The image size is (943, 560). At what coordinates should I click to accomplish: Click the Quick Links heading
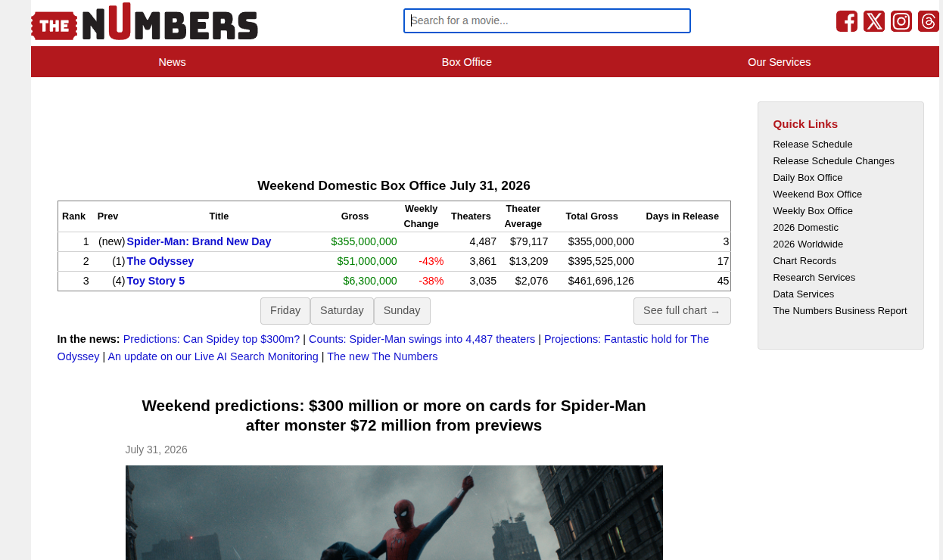pyautogui.click(x=805, y=124)
